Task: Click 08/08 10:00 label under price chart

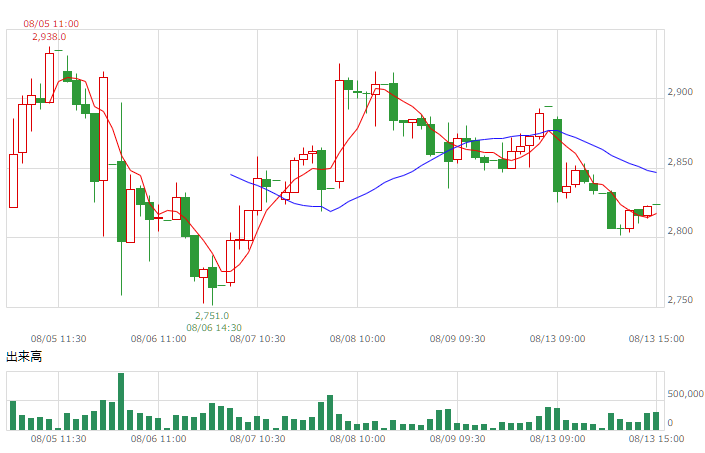Action: [x=357, y=339]
